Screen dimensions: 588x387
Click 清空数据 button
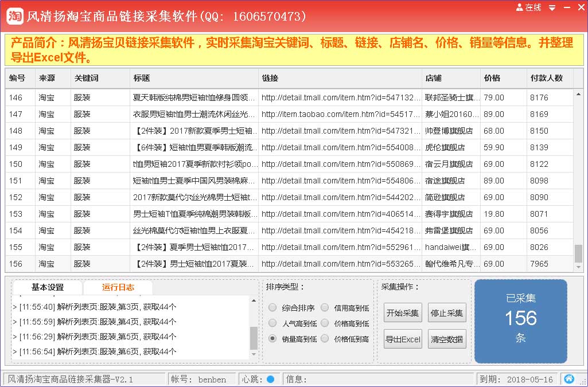[447, 339]
